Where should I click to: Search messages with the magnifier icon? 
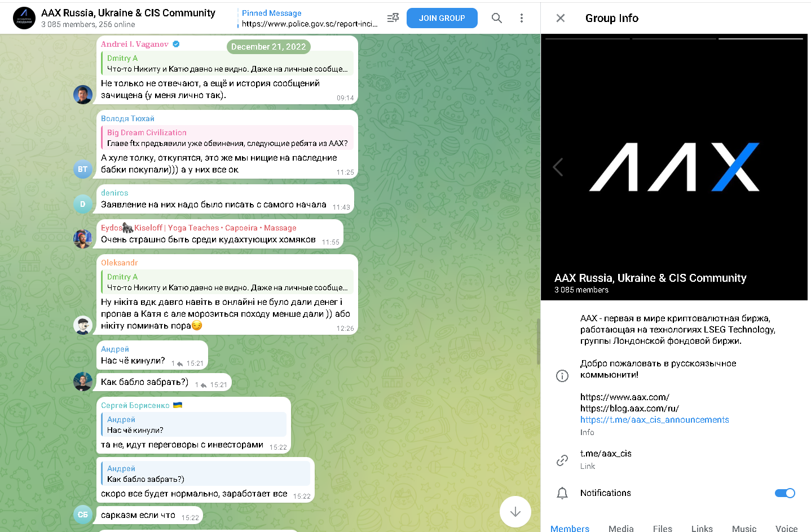tap(496, 18)
